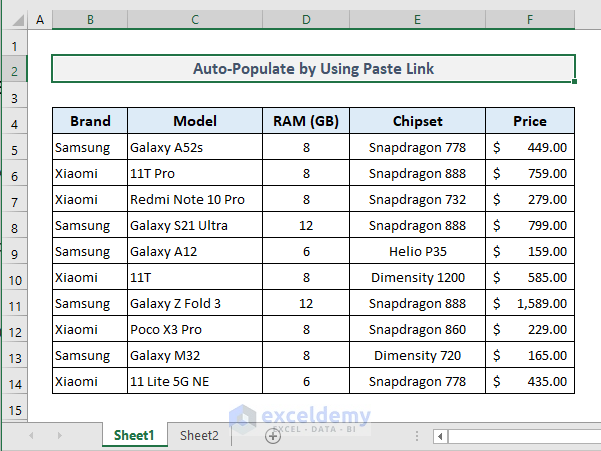
Task: Click the price cell '$ 585.00'
Action: (x=530, y=277)
